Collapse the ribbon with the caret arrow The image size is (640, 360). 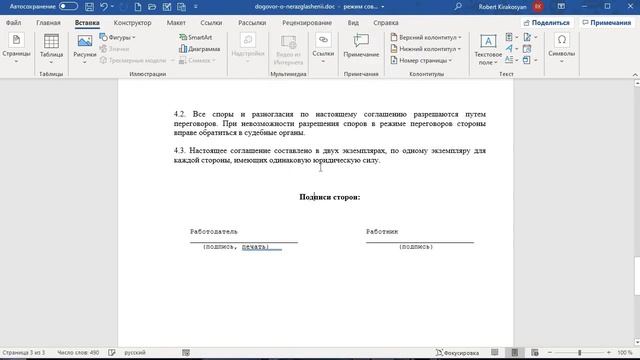click(635, 75)
